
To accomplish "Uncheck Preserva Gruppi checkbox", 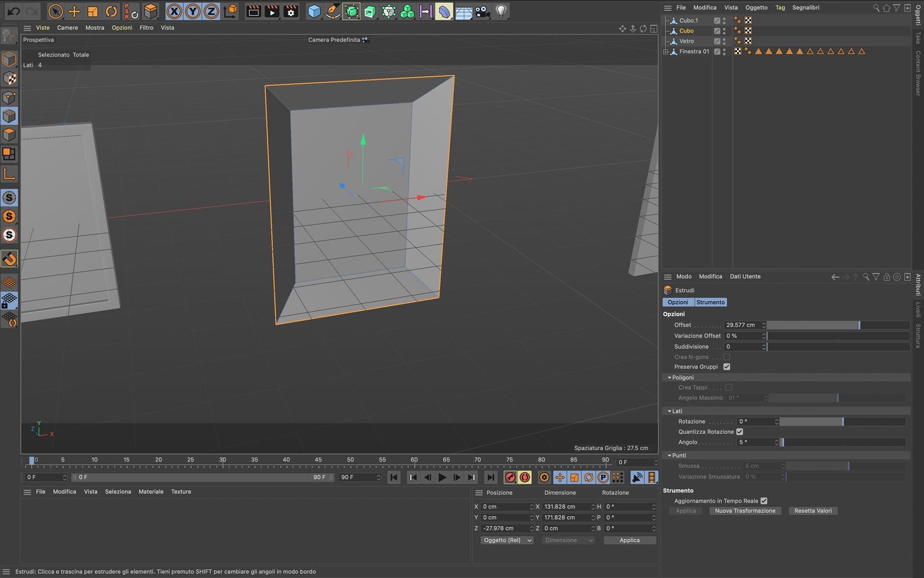I will point(726,367).
